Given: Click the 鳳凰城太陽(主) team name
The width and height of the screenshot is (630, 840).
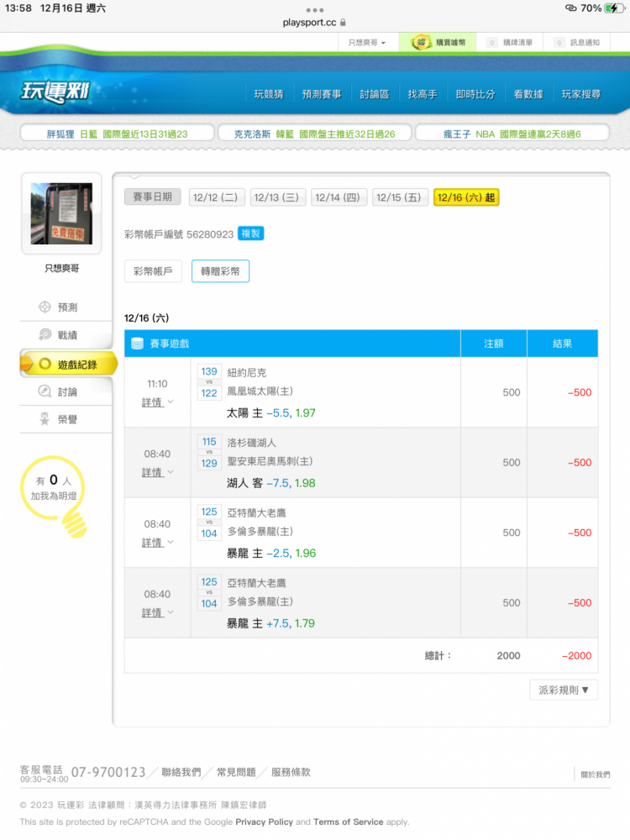Looking at the screenshot, I should click(x=260, y=391).
